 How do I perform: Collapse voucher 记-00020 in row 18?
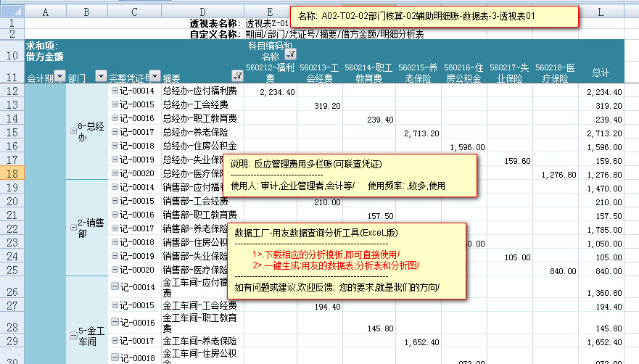115,174
